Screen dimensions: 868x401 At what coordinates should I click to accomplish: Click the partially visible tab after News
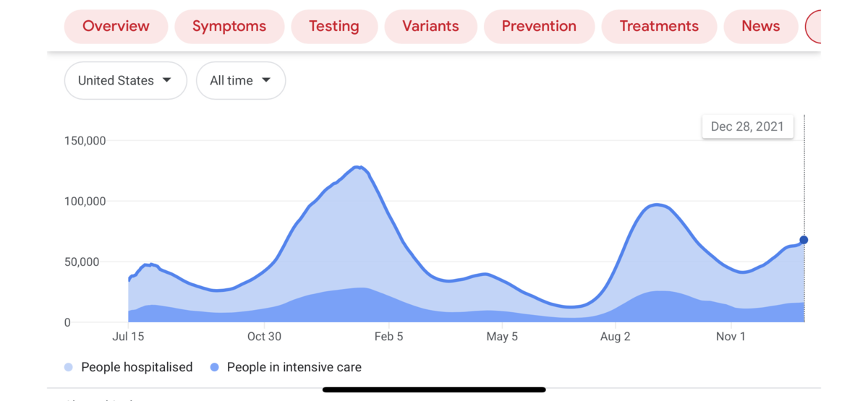pyautogui.click(x=814, y=27)
